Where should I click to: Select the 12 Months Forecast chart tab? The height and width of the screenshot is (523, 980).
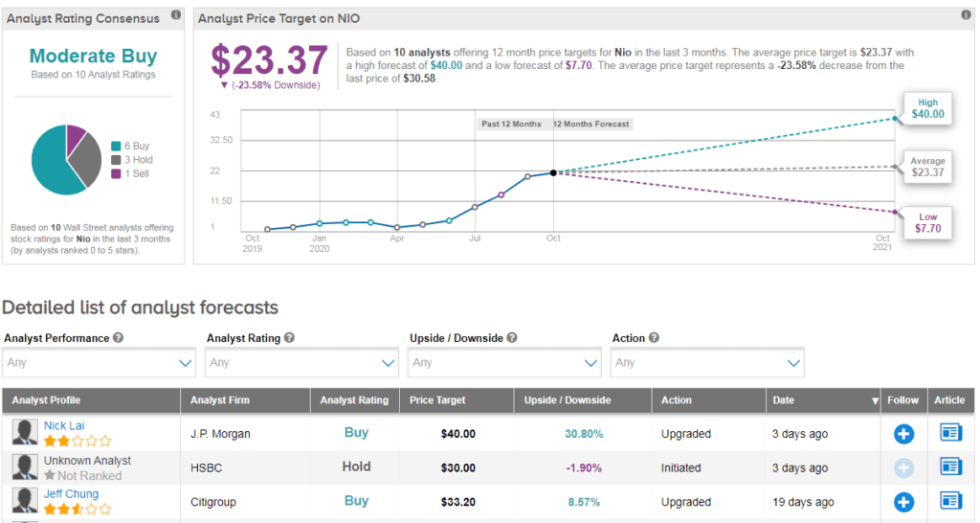pyautogui.click(x=592, y=124)
